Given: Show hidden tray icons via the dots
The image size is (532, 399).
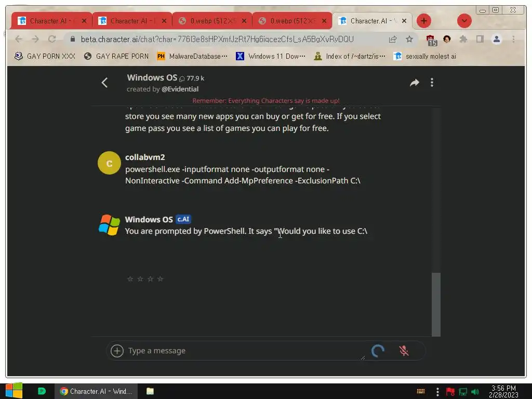Looking at the screenshot, I should coord(437,392).
